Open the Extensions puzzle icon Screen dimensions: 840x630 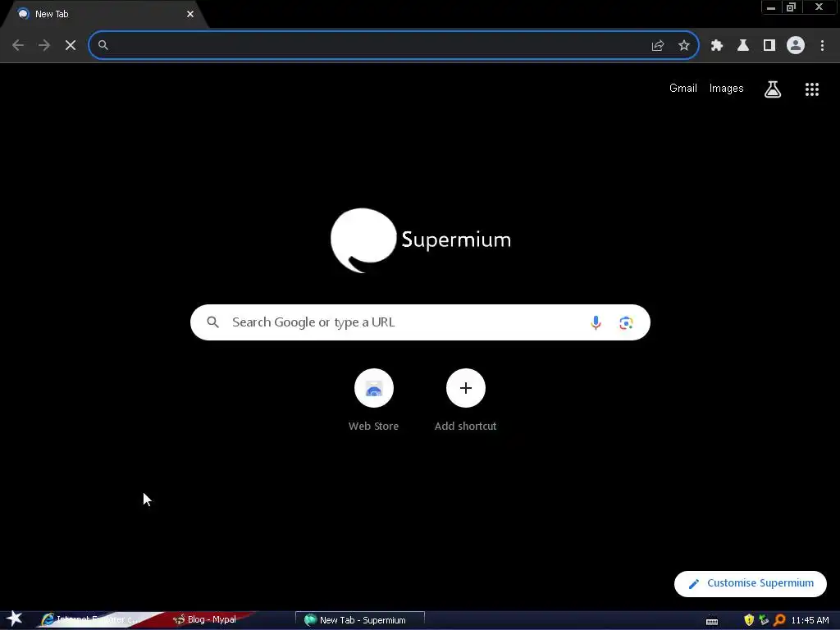(717, 46)
